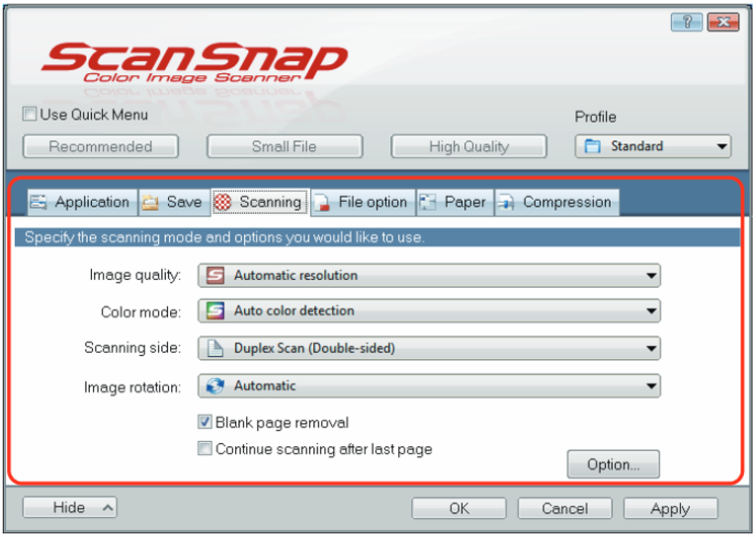Select the Scanning tab
Image resolution: width=756 pixels, height=537 pixels.
pyautogui.click(x=261, y=202)
